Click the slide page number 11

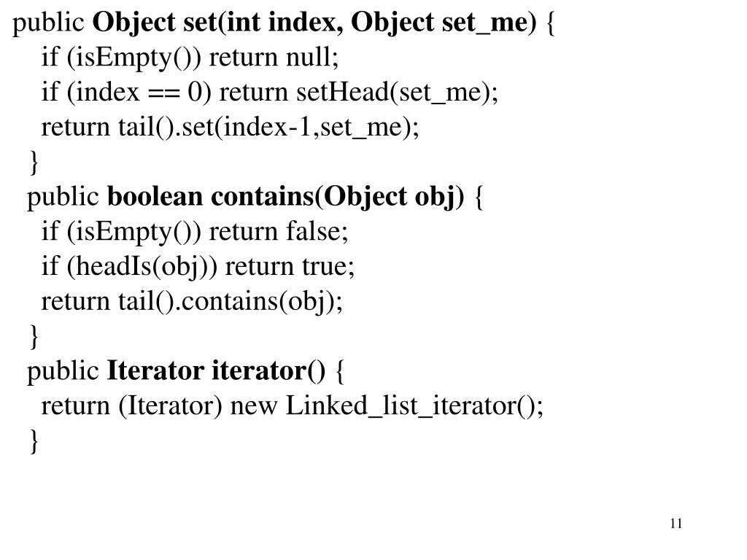[x=676, y=524]
